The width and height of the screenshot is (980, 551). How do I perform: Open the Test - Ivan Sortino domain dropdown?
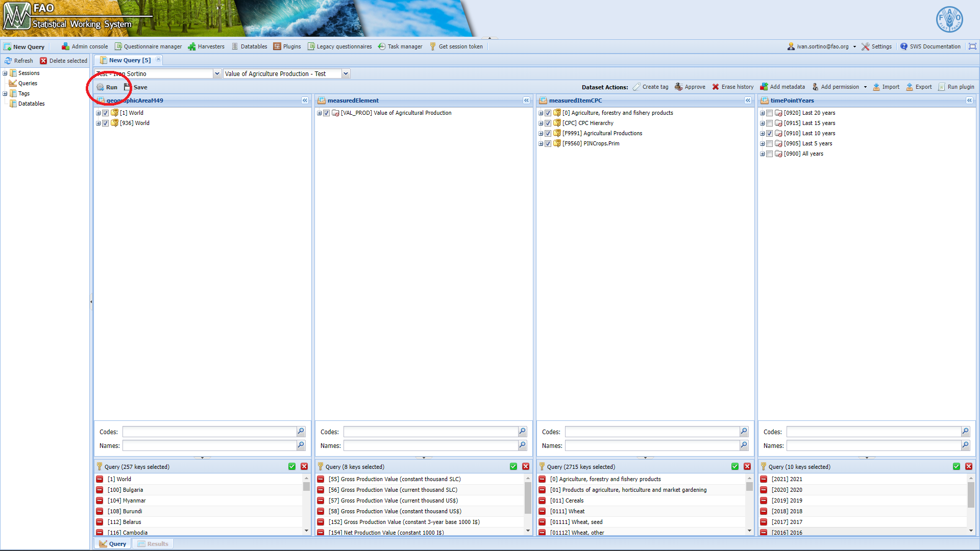pyautogui.click(x=217, y=73)
